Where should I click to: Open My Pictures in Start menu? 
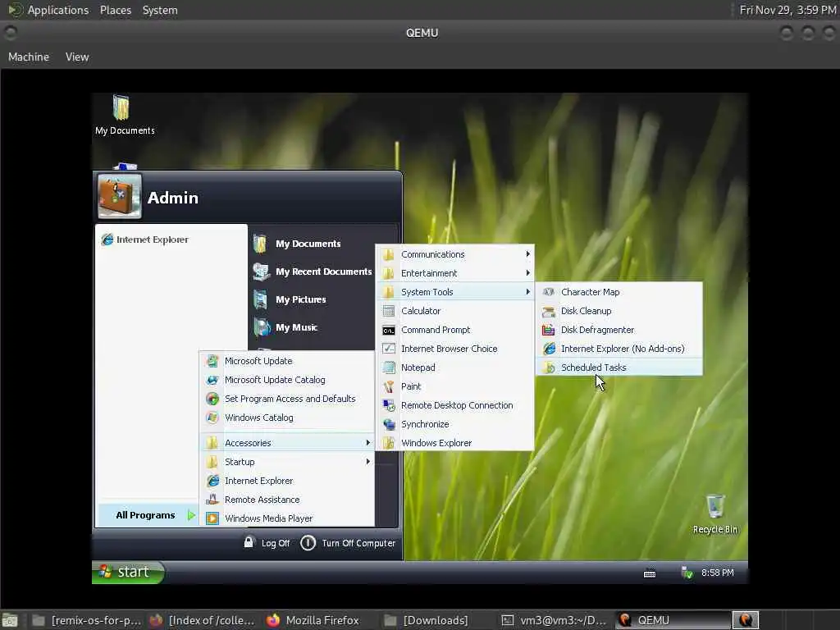point(290,299)
